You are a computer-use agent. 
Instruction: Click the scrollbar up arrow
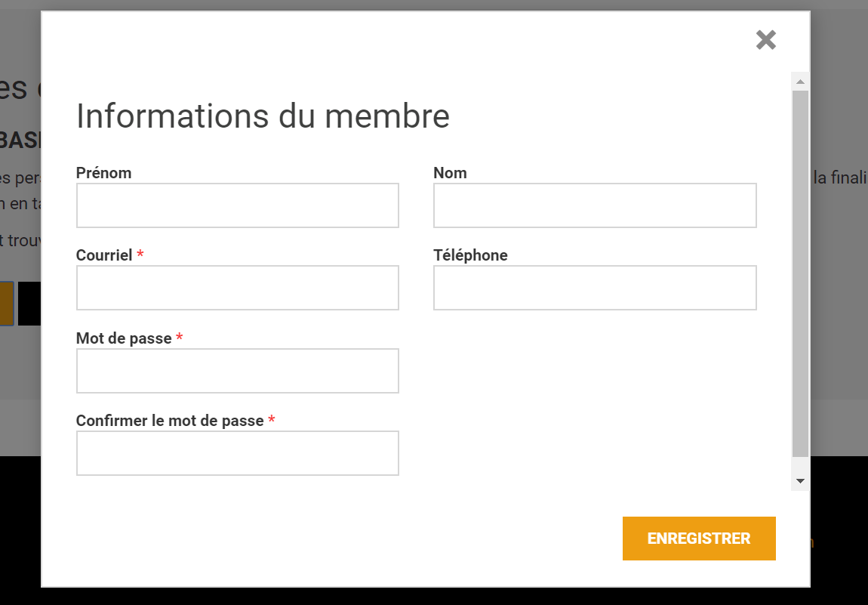point(800,82)
